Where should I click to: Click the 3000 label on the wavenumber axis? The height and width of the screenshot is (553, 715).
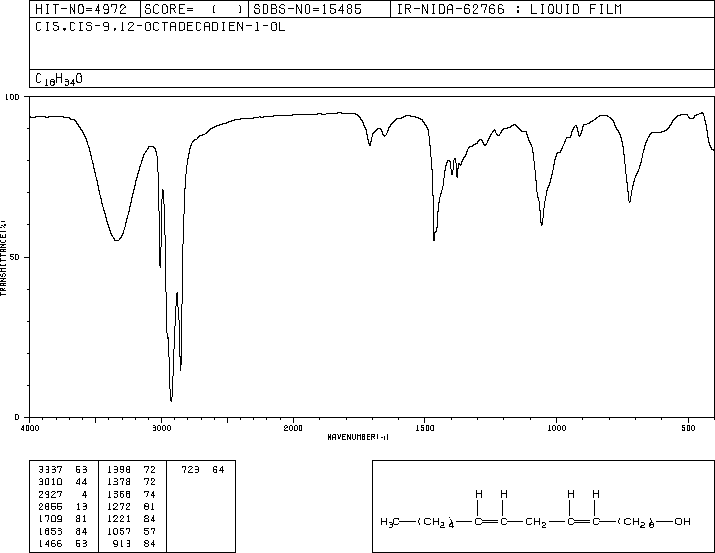(x=161, y=428)
